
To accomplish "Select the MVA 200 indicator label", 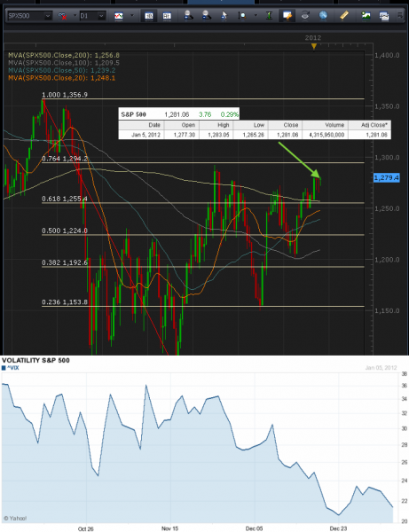I will (64, 55).
